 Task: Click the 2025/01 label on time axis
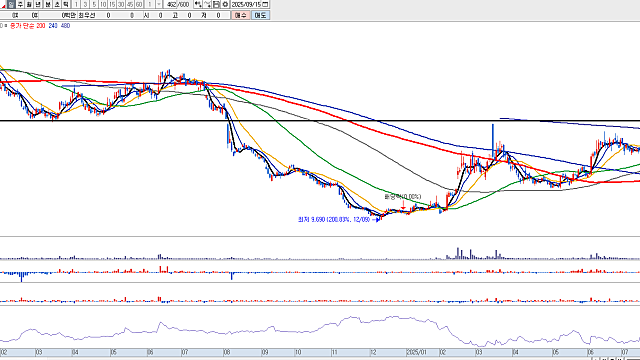[416, 352]
